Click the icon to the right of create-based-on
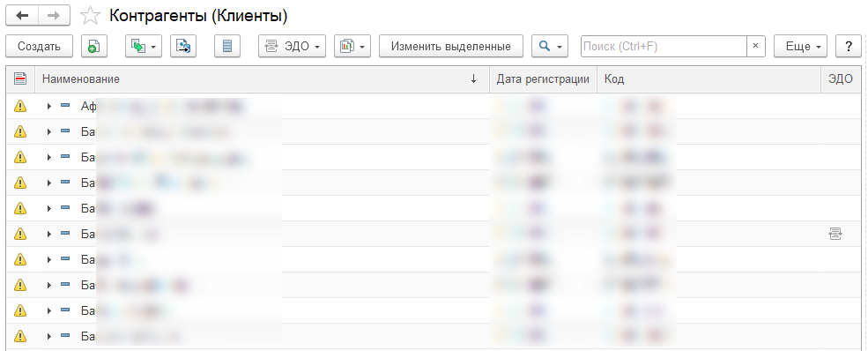The height and width of the screenshot is (351, 868). click(182, 47)
